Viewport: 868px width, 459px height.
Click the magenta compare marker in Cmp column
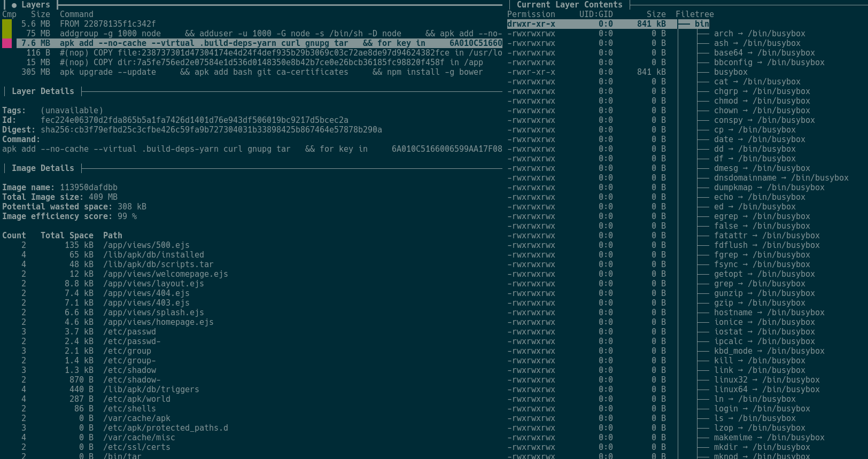7,43
